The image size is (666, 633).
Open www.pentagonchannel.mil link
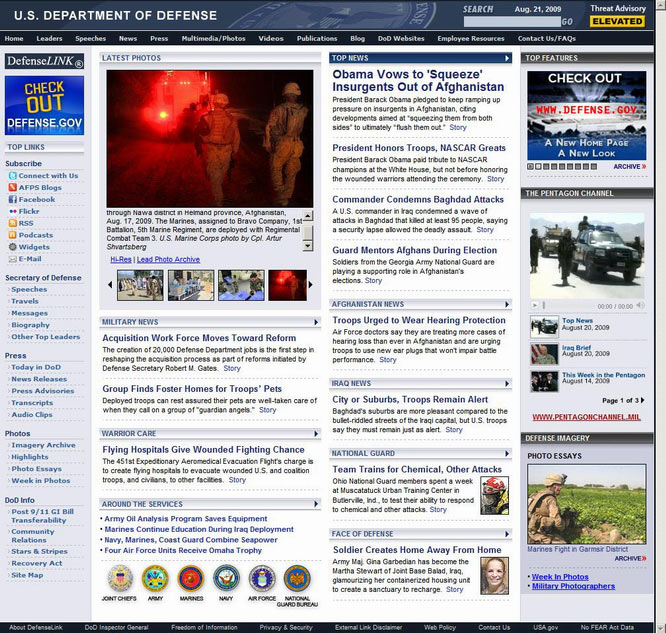tap(587, 417)
